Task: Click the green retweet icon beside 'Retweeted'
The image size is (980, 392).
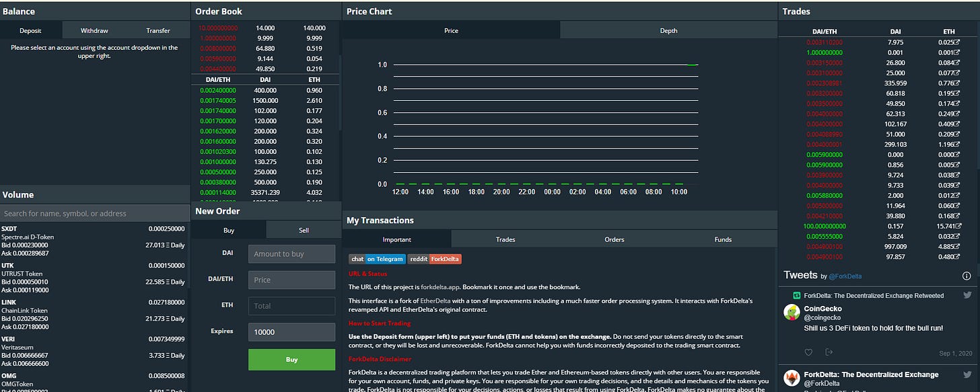Action: (x=796, y=296)
